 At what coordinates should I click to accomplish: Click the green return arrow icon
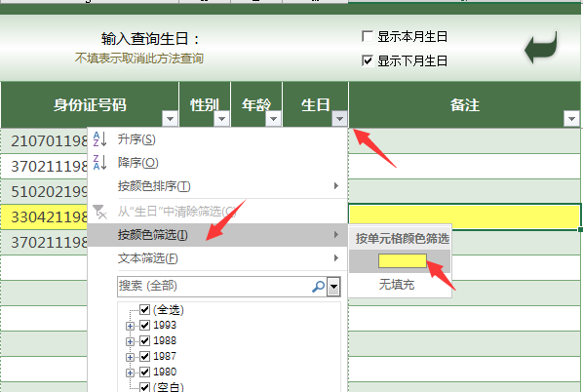[x=541, y=48]
